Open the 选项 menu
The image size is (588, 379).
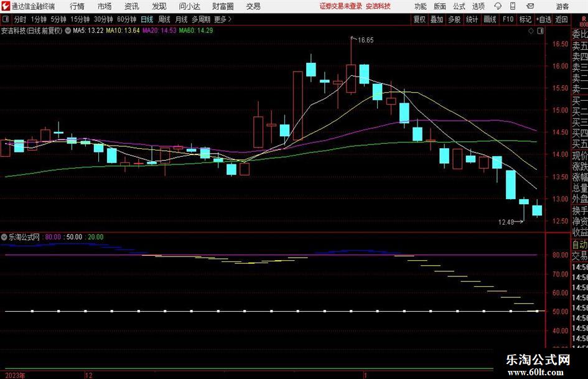click(x=478, y=6)
